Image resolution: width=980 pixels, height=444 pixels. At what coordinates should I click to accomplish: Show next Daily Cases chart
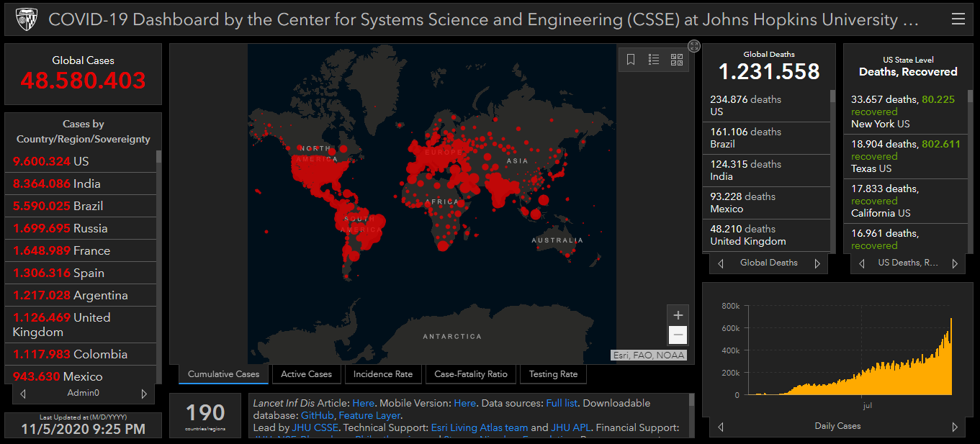pyautogui.click(x=955, y=427)
